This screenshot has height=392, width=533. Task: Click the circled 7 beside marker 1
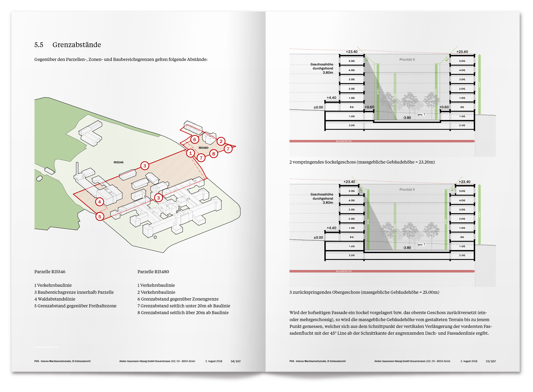coord(201,158)
